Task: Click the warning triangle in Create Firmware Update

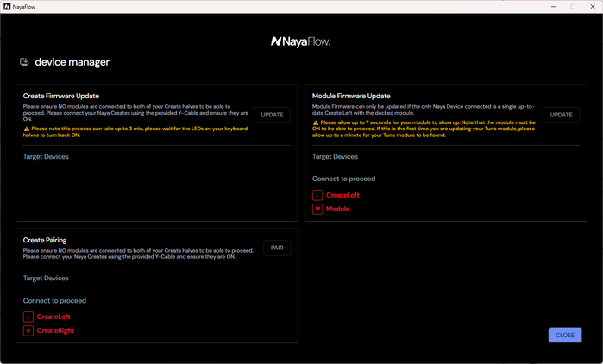Action: [27, 129]
